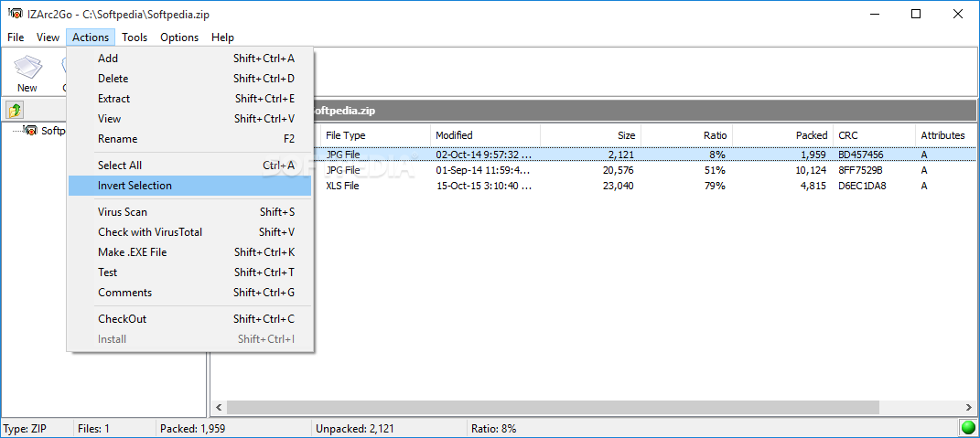
Task: Sort by Size column header
Action: [x=590, y=135]
